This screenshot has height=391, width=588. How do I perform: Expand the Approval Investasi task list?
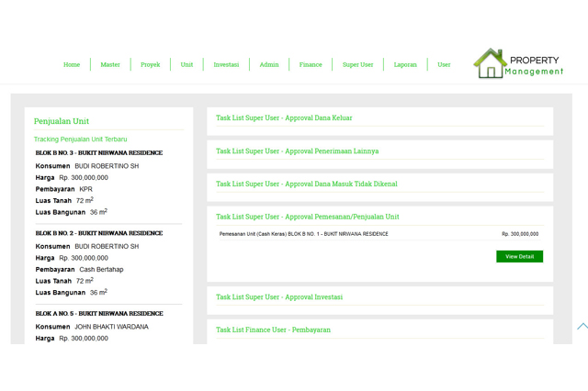tap(278, 297)
